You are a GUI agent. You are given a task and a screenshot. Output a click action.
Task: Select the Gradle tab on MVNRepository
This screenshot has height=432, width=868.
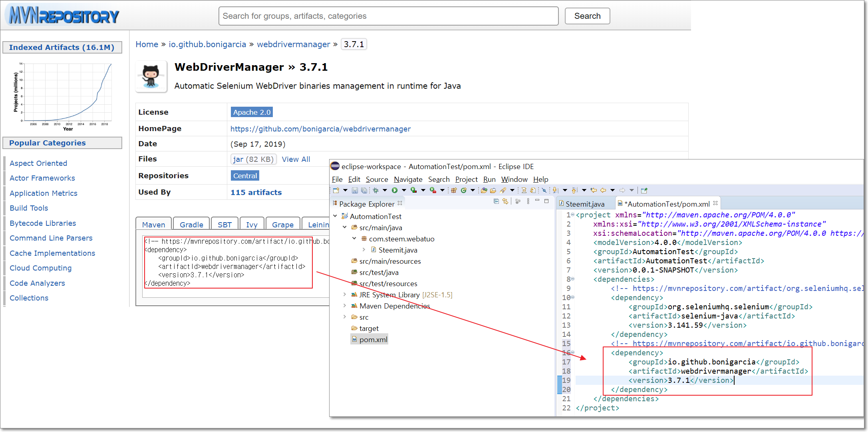[191, 224]
